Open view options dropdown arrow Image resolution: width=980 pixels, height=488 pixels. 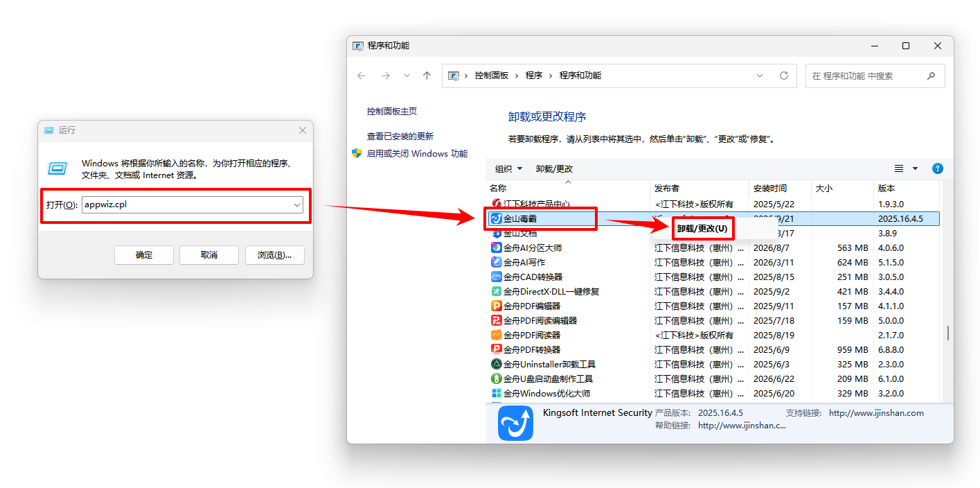click(x=915, y=168)
